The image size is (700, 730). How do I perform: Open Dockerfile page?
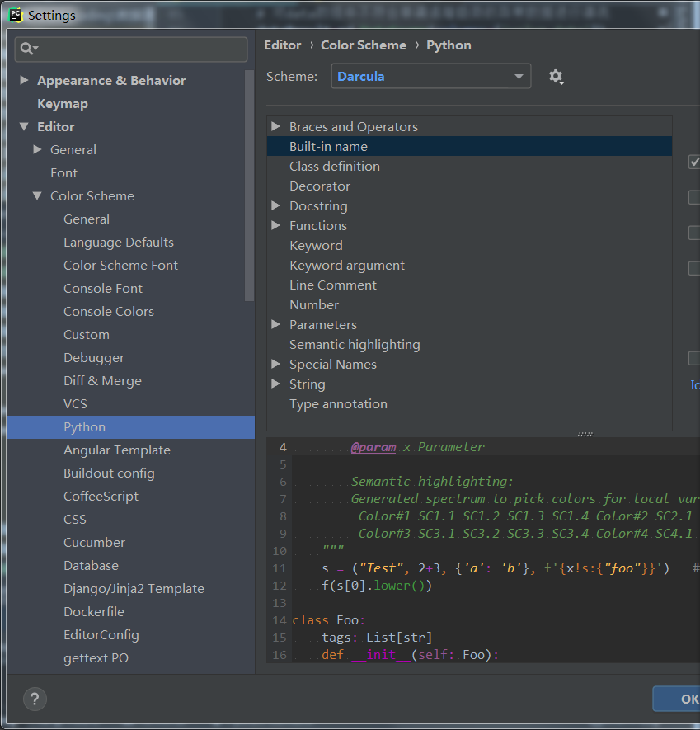point(94,612)
